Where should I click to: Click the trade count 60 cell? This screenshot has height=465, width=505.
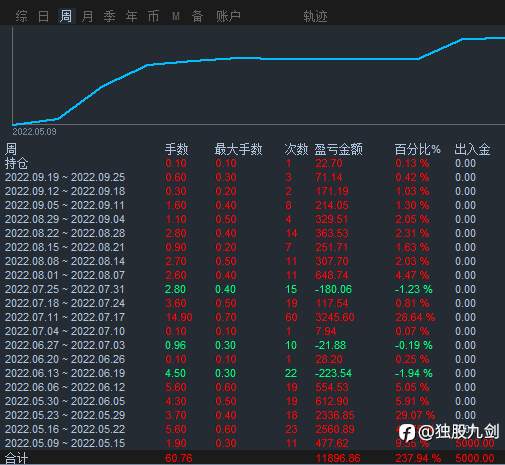coord(291,317)
